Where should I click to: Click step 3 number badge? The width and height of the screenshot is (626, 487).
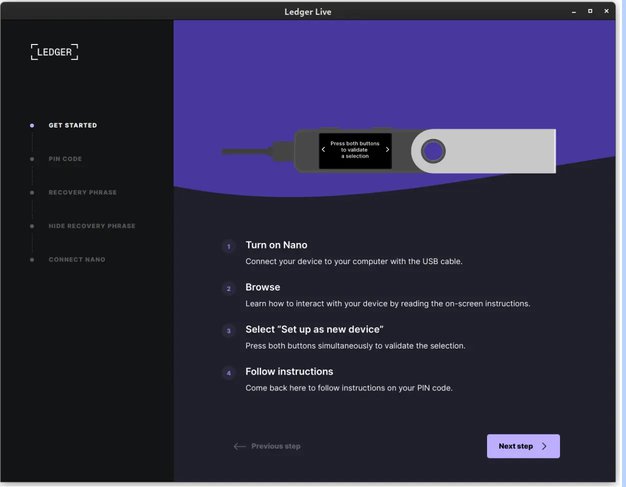(x=229, y=331)
